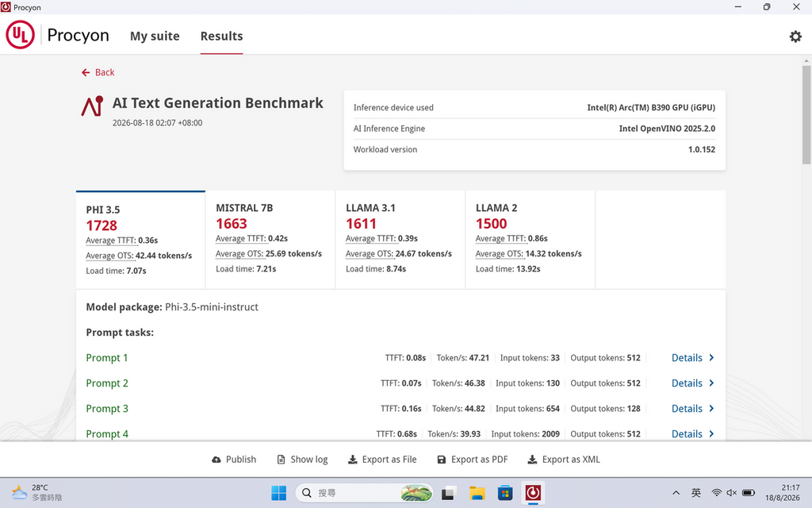Click Intel OpenVINO 2025.2.0 value

pyautogui.click(x=667, y=129)
